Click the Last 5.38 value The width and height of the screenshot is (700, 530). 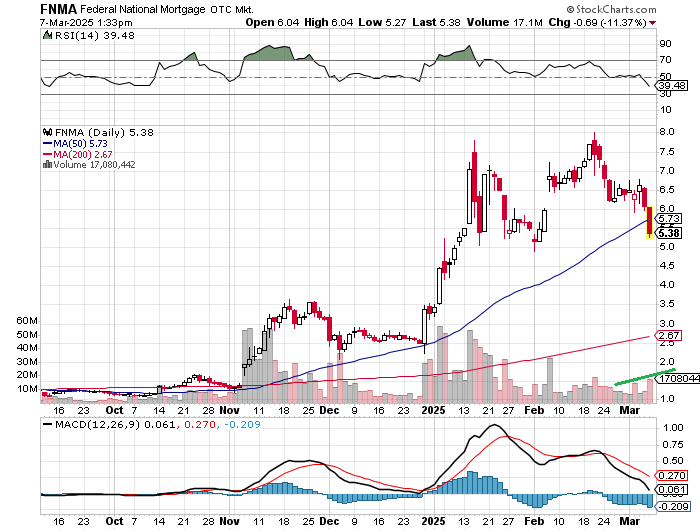pos(436,22)
